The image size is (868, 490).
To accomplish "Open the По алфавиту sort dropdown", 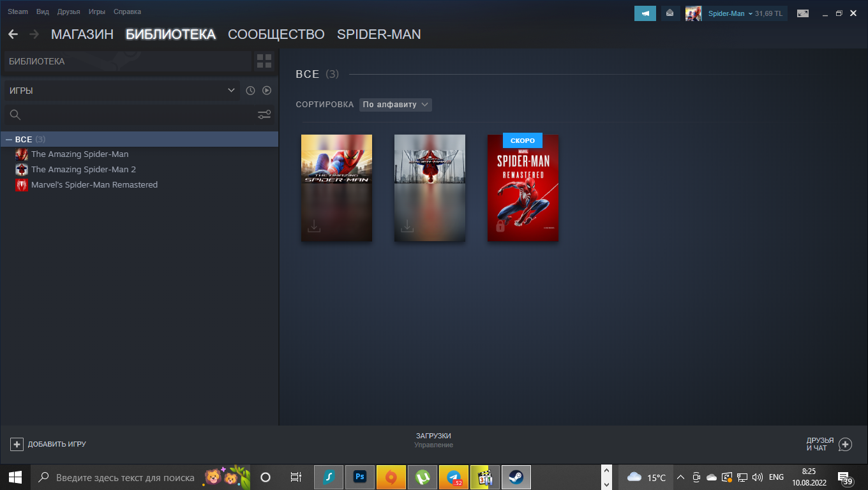I will coord(395,105).
